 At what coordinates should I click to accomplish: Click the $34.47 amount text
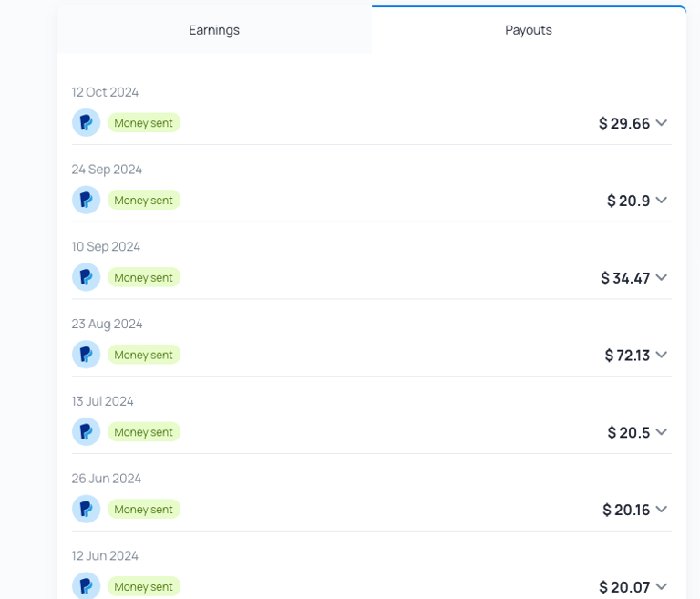[625, 278]
